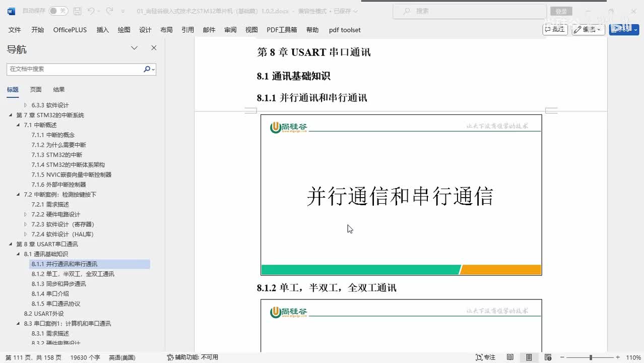The height and width of the screenshot is (363, 644).
Task: Open the 设计 (Design) tab
Action: coord(145,30)
